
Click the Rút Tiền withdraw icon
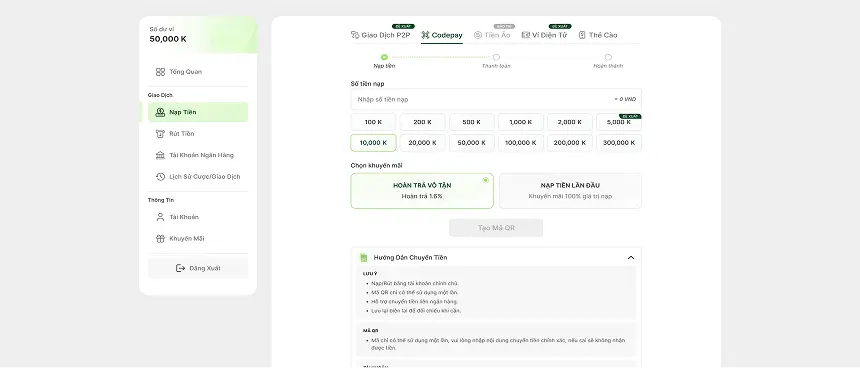coord(160,134)
